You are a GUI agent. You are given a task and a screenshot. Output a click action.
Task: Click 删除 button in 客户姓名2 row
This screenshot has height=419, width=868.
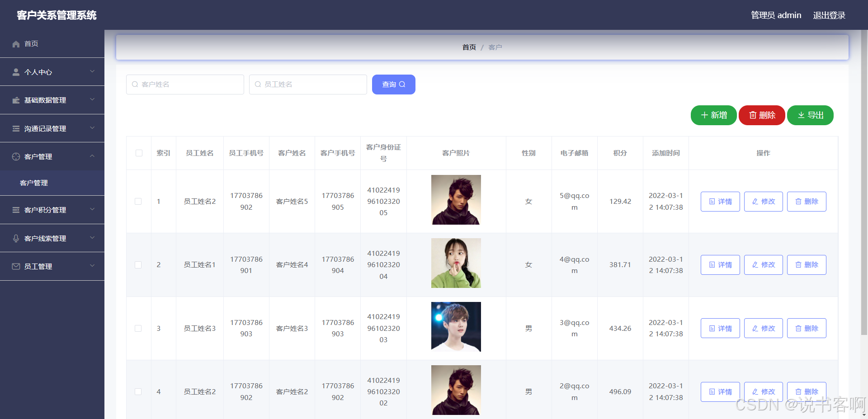click(807, 392)
